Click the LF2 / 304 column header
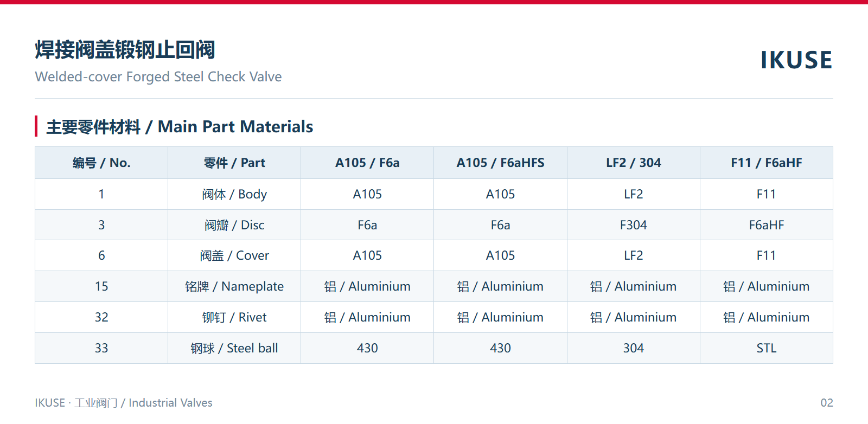Screen dimensions: 868x424 coord(634,163)
